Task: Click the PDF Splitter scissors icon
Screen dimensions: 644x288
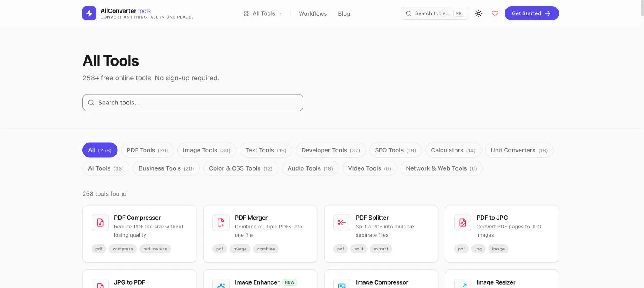Action: click(342, 223)
